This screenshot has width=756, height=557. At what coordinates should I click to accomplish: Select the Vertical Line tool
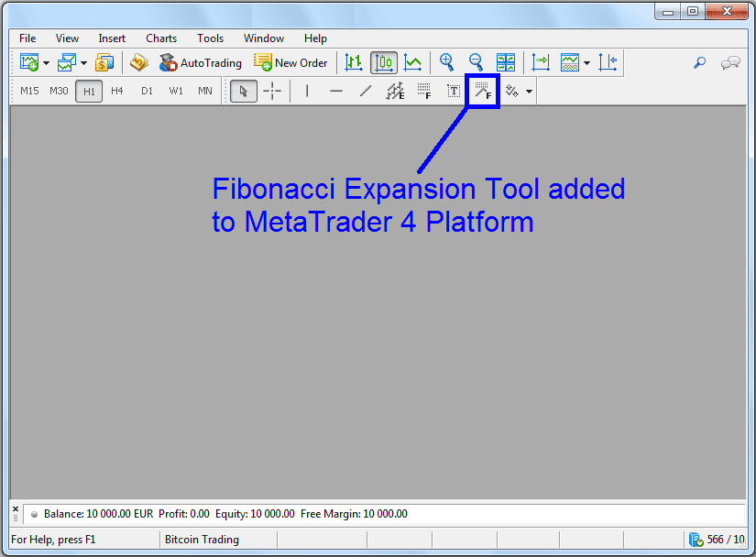coord(307,91)
